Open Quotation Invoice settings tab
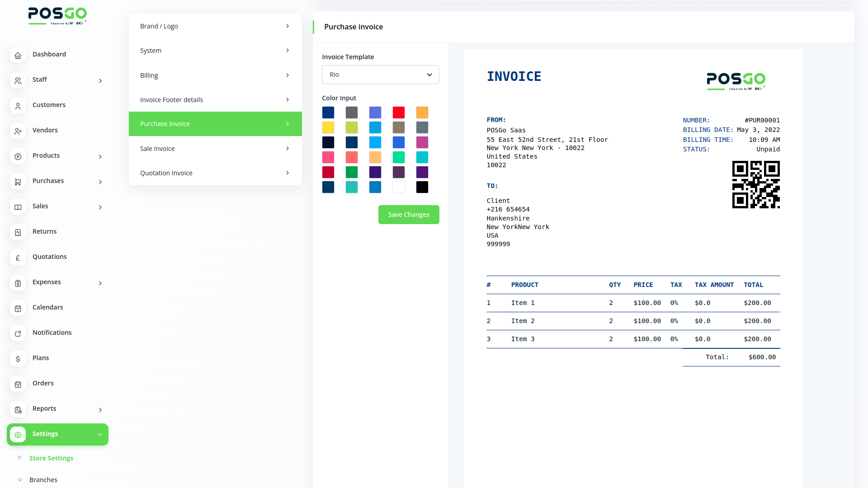 [x=215, y=173]
